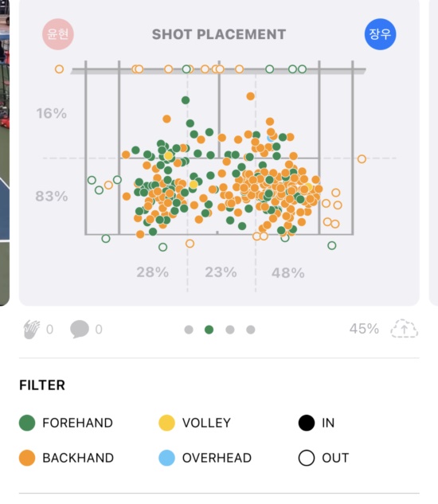Go to first page indicator dot
438x504 pixels.
[x=189, y=330]
